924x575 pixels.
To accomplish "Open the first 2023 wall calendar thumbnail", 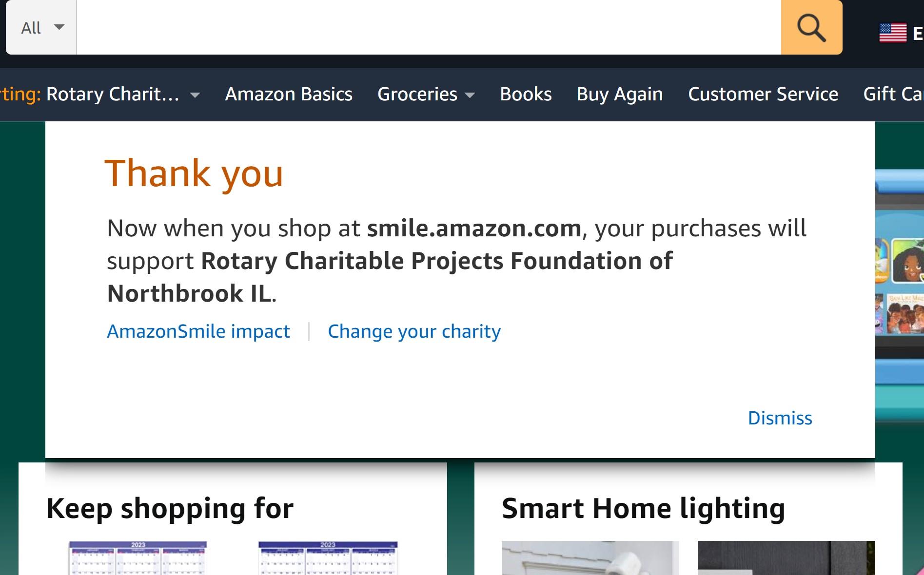I will click(138, 558).
